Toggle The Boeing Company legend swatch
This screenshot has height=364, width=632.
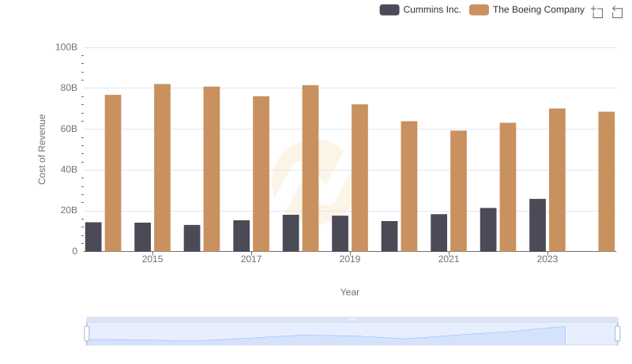[x=479, y=9]
